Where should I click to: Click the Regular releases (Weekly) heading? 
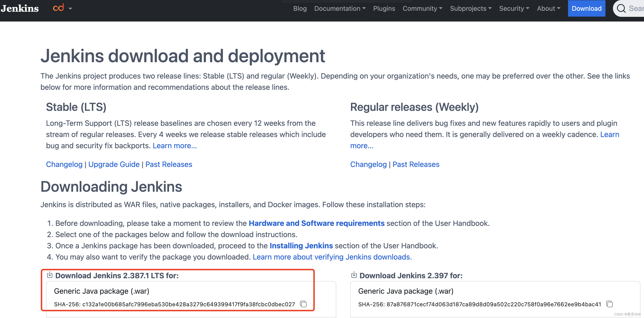click(x=414, y=107)
